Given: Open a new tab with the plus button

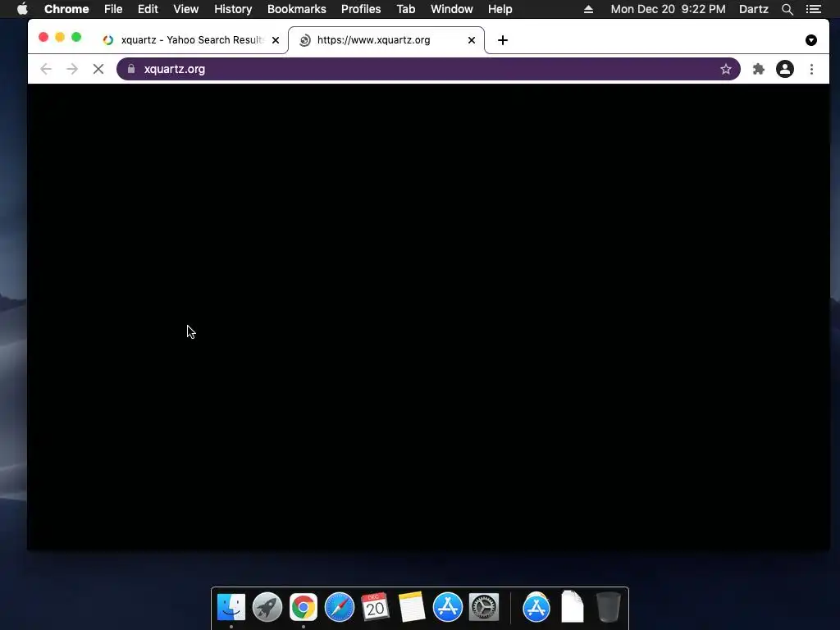Looking at the screenshot, I should pos(503,40).
